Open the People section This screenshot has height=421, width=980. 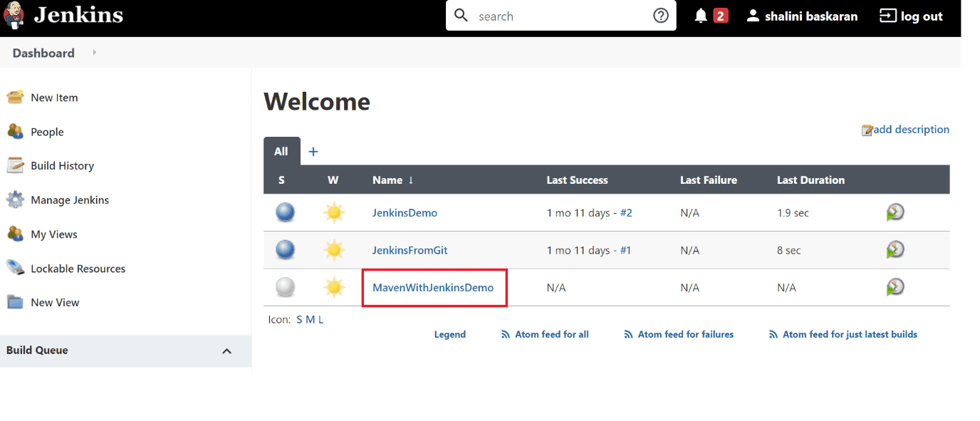47,131
